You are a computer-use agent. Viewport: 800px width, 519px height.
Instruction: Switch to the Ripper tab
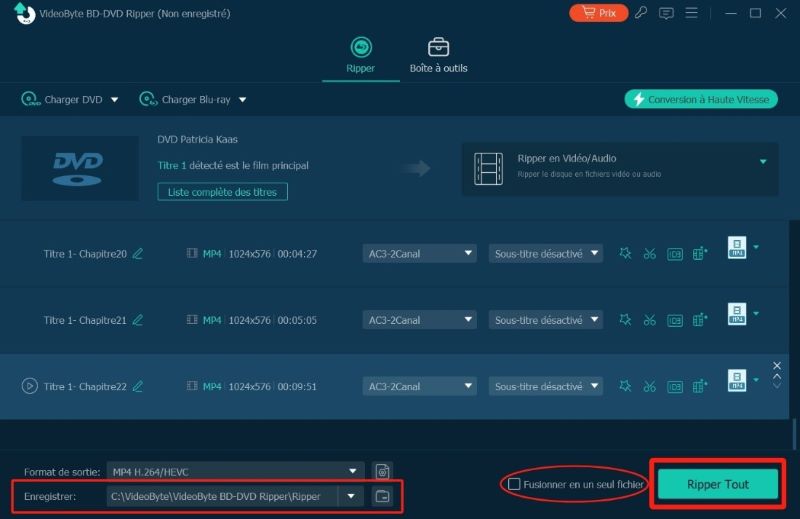[361, 55]
